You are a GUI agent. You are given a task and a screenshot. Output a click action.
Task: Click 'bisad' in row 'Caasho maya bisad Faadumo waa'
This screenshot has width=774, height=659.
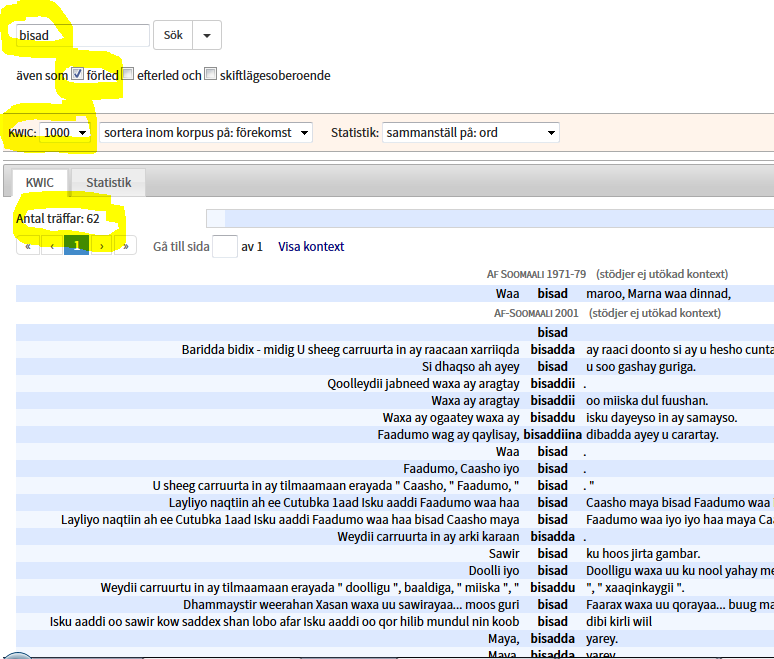pos(552,503)
